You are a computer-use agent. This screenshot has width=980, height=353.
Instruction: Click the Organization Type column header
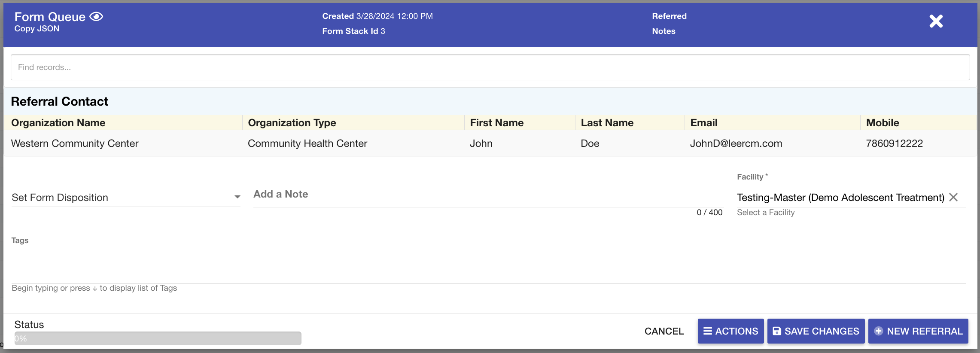292,123
